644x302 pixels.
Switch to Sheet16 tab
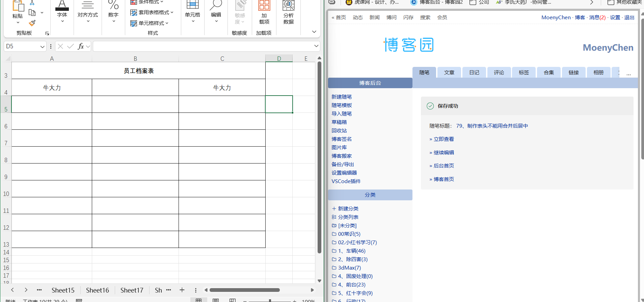pyautogui.click(x=97, y=290)
